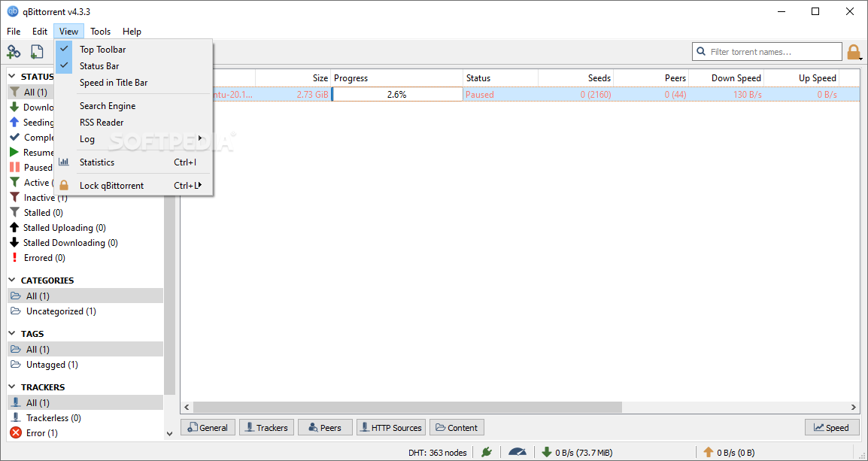Enable Speed in Title Bar
Image resolution: width=868 pixels, height=461 pixels.
pyautogui.click(x=133, y=83)
